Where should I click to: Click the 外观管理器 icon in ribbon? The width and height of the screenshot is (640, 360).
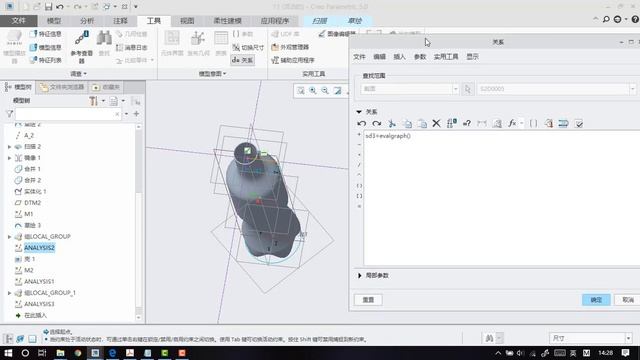[275, 47]
